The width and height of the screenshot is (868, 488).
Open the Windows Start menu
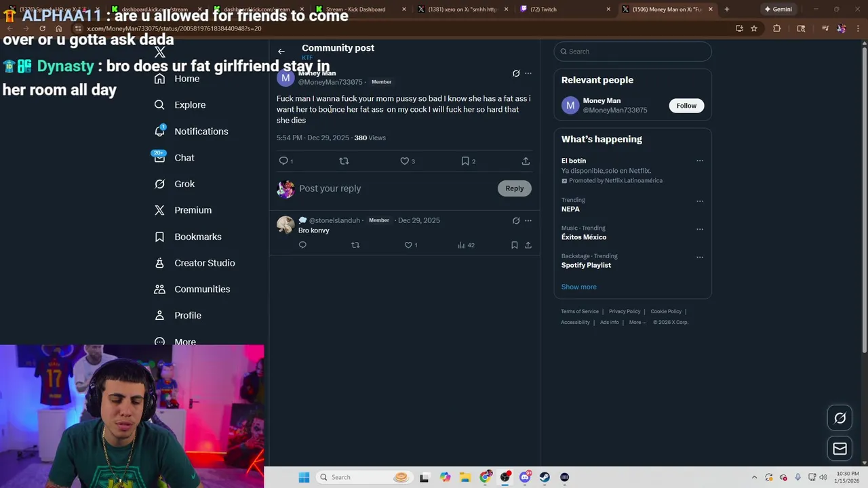[x=304, y=477]
